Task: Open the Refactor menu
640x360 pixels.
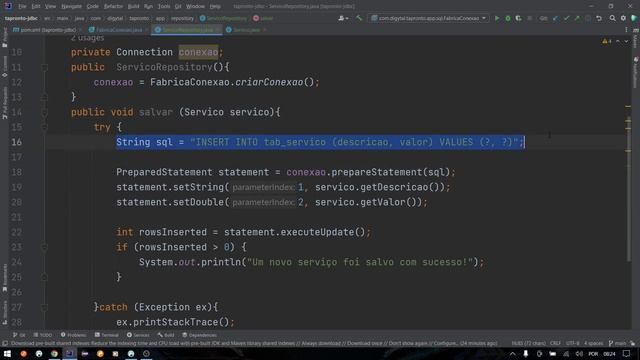Action: 113,7
